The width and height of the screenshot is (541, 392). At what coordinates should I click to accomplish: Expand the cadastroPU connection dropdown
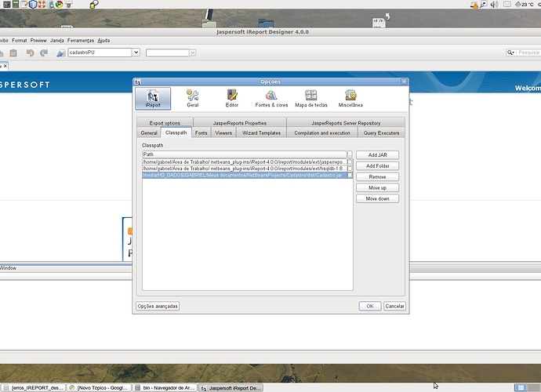click(x=136, y=53)
